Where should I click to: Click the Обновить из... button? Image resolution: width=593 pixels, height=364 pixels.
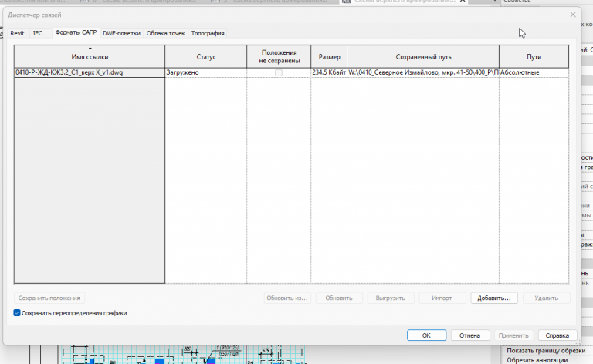[287, 298]
